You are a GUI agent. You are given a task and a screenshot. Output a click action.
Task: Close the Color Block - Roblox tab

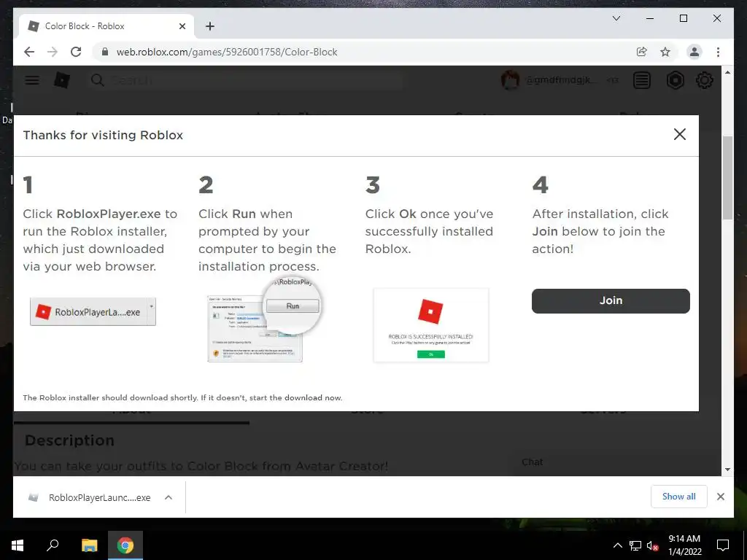tap(182, 26)
